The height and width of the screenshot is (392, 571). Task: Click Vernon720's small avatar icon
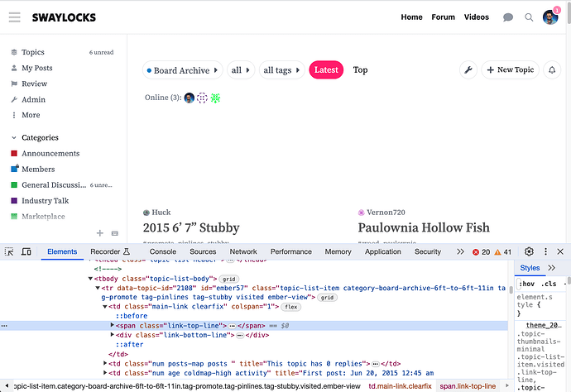tap(362, 213)
